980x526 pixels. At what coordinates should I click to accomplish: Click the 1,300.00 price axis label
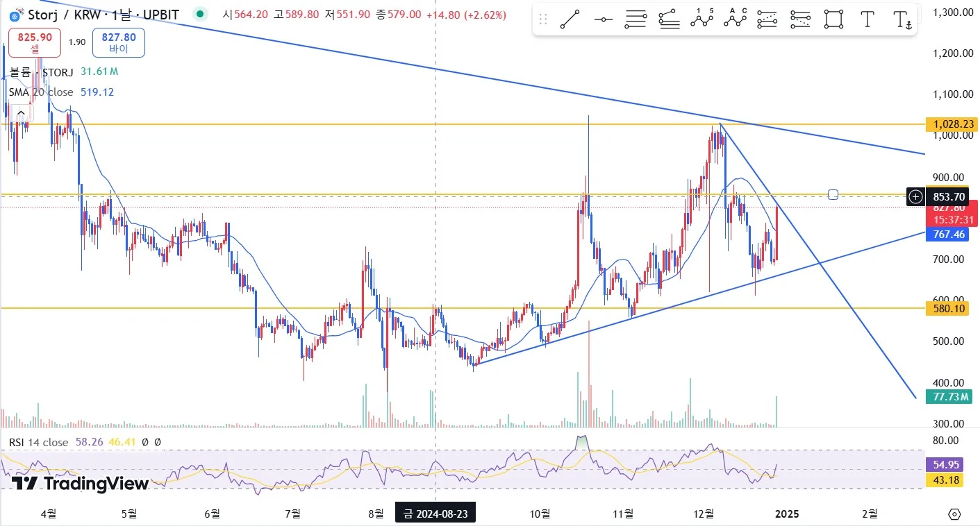(954, 12)
